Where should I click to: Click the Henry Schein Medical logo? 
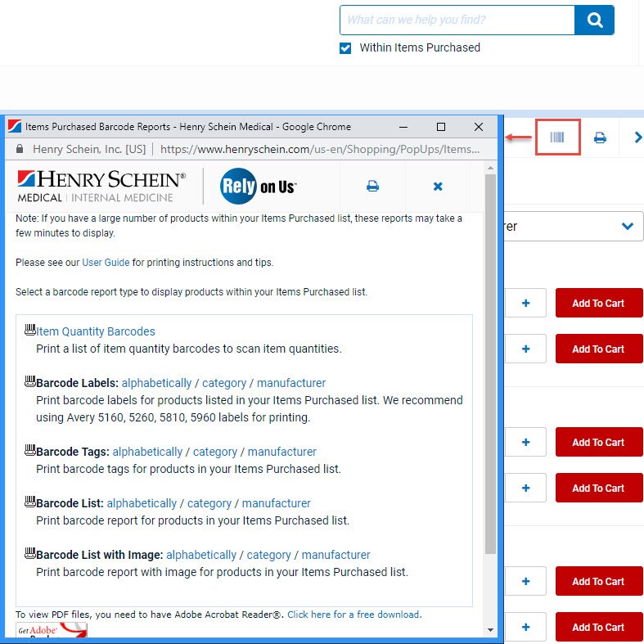point(101,186)
